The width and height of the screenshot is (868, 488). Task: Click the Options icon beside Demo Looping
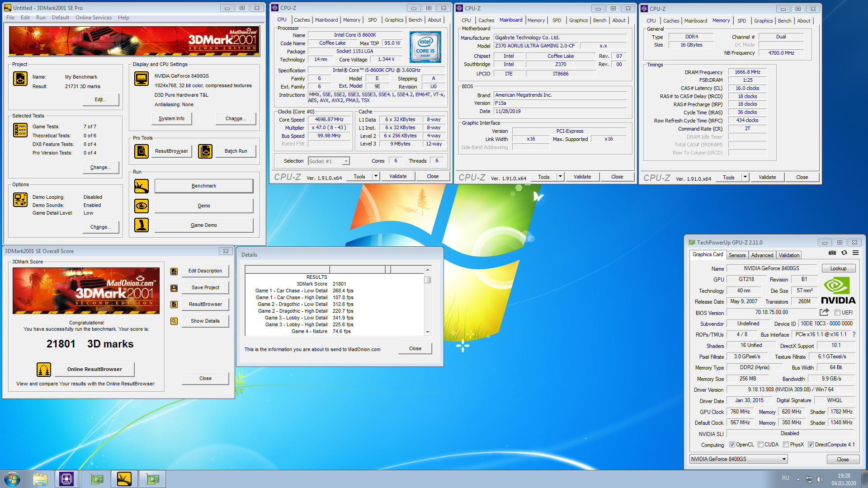20,200
